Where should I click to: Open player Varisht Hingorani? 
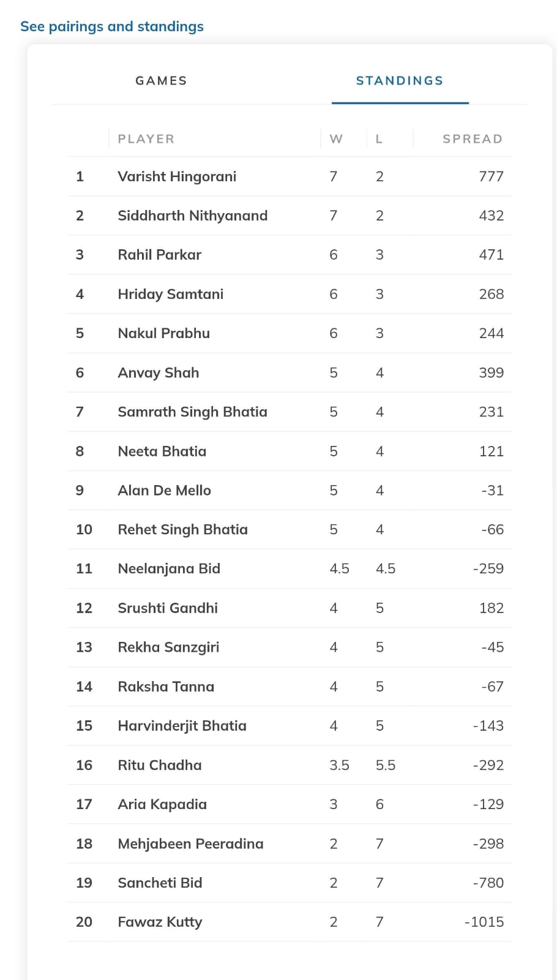177,176
